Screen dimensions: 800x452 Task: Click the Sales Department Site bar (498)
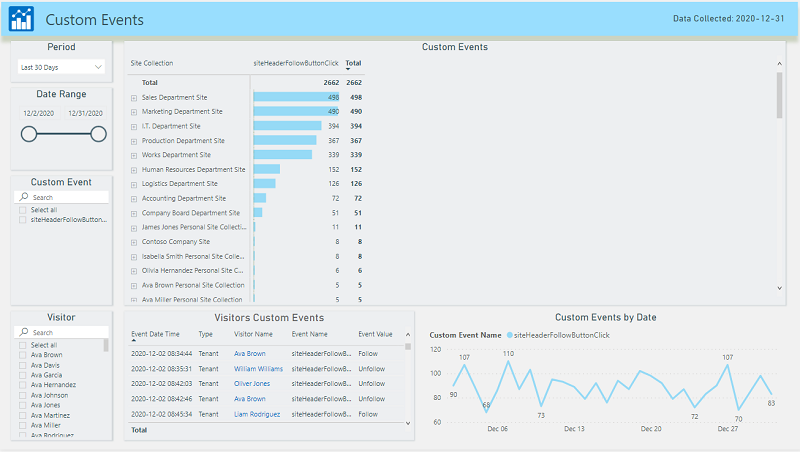(296, 97)
